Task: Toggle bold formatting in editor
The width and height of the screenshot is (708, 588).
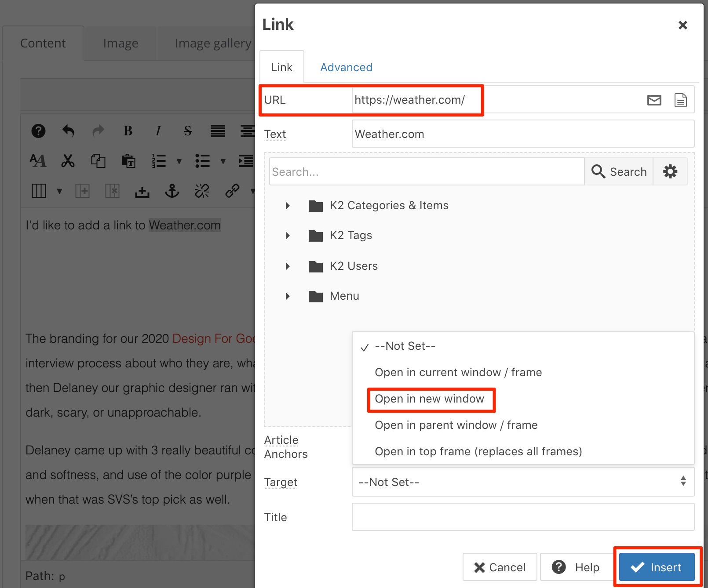Action: [128, 131]
